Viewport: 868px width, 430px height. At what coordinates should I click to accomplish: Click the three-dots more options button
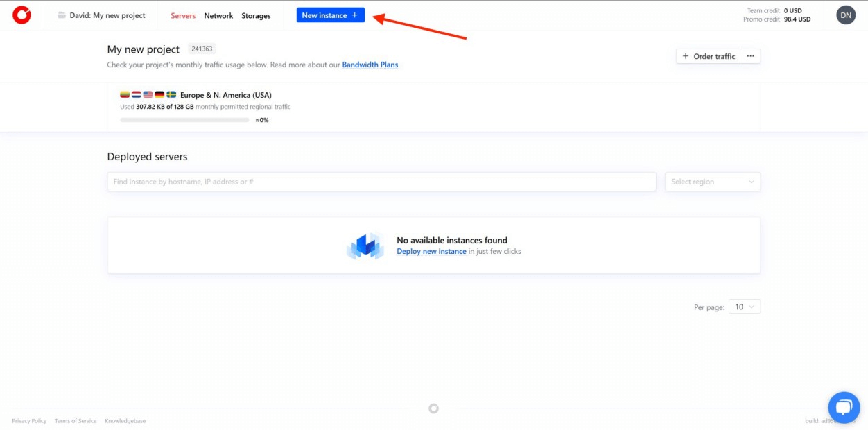click(750, 56)
